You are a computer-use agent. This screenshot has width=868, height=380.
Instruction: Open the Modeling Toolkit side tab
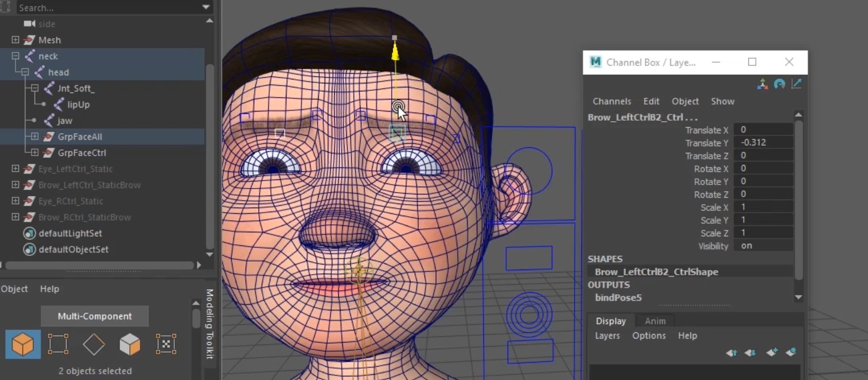(x=209, y=324)
